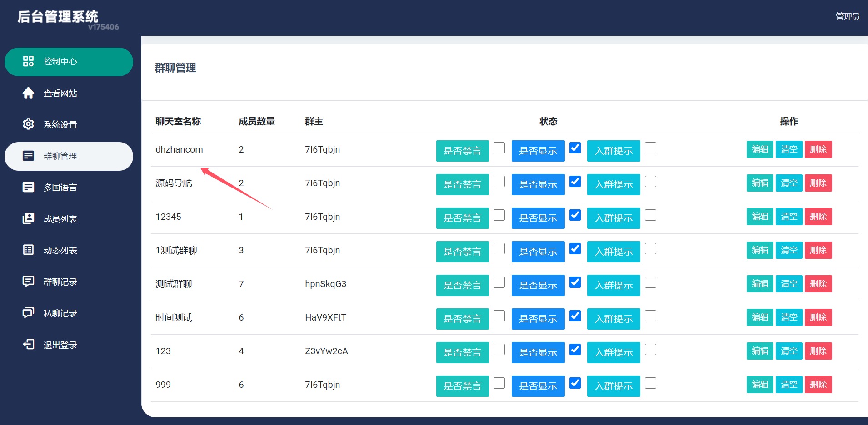Select the 群聊管理 sidebar menu item
Screen dimensions: 868x425
pos(69,156)
